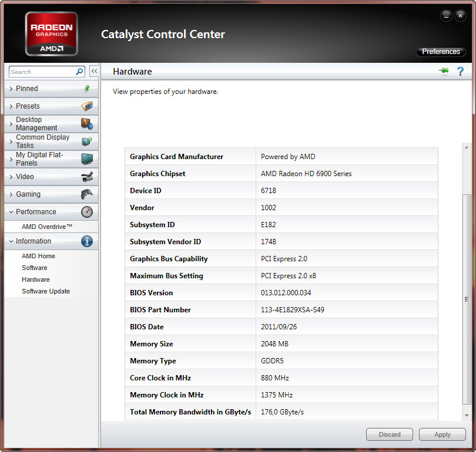Click the Common Display Tasks icon
476x452 pixels.
pyautogui.click(x=87, y=141)
